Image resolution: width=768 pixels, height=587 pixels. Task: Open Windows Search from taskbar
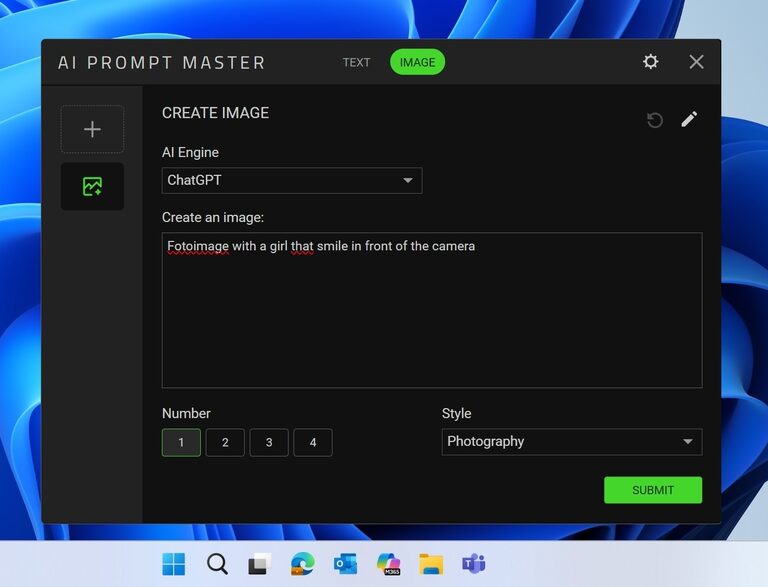217,564
